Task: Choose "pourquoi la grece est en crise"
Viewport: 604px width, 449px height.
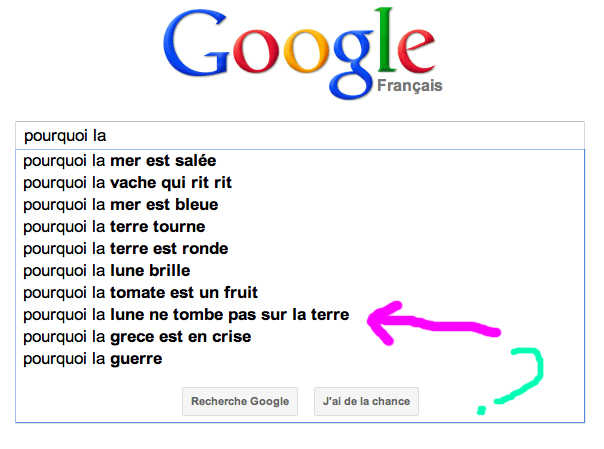Action: click(137, 337)
